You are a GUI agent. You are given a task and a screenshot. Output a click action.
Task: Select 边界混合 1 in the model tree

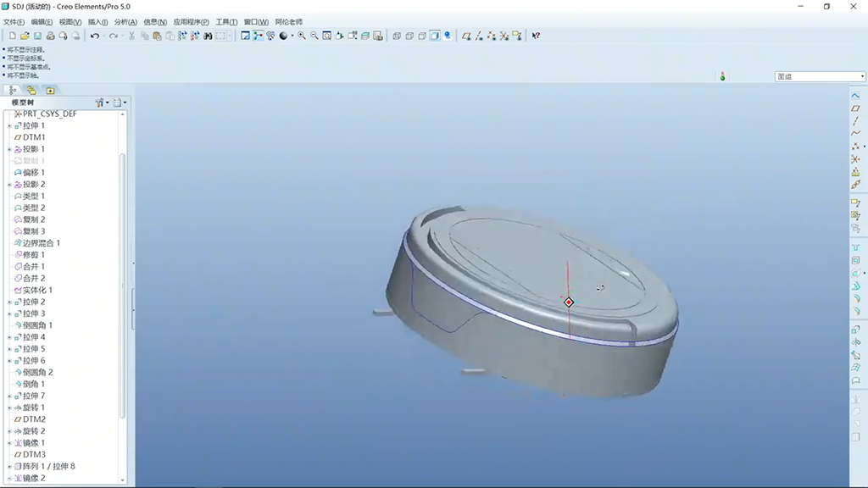[41, 243]
